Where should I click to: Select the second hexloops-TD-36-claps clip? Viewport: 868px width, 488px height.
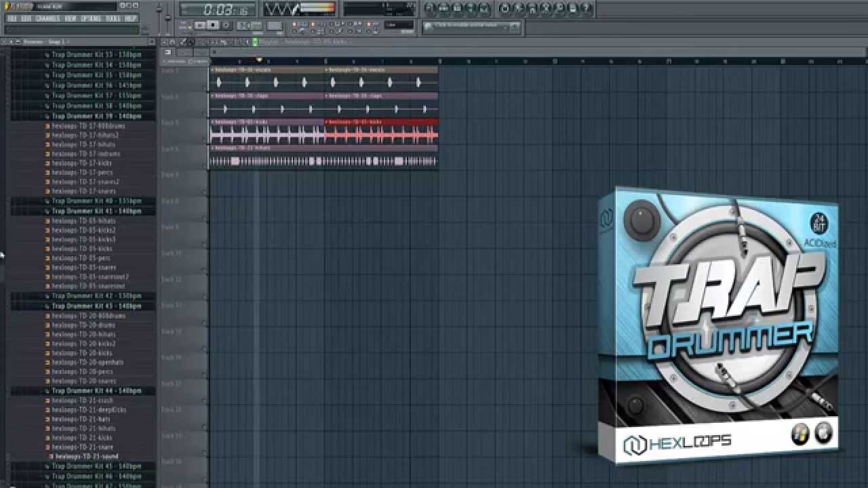click(x=381, y=105)
